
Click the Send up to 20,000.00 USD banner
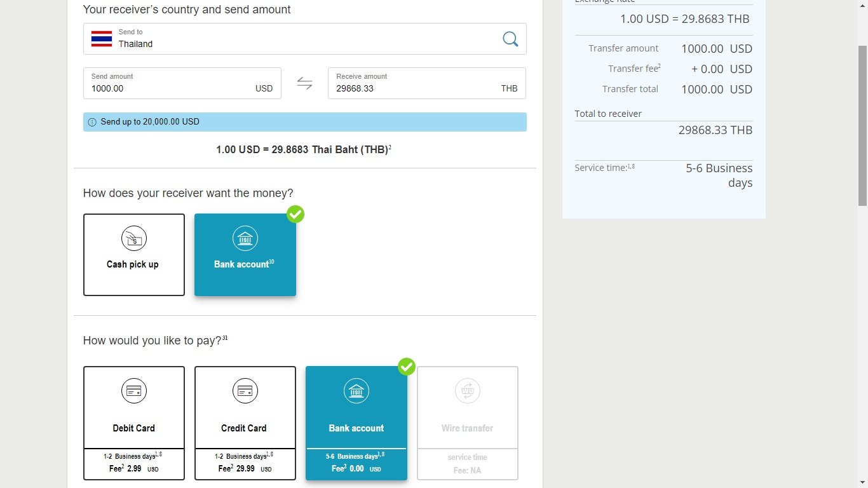point(305,122)
